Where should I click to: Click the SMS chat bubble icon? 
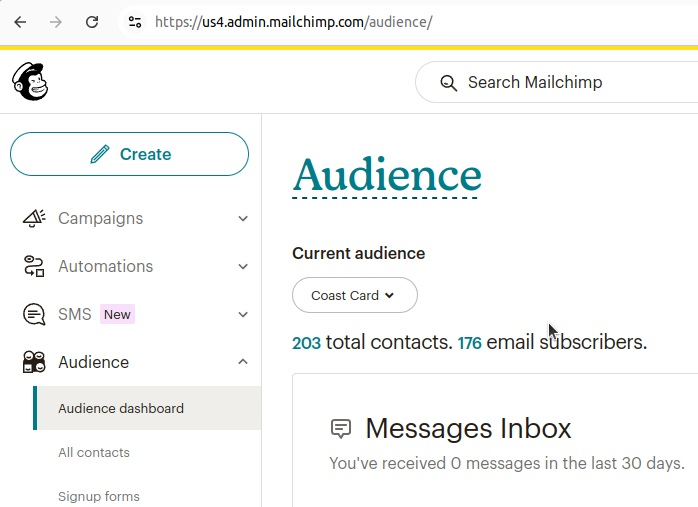34,314
